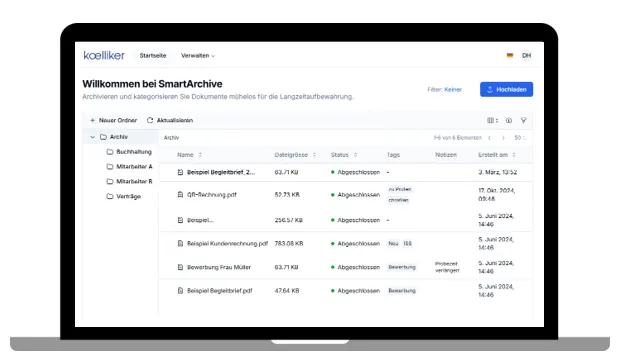Screen dimensions: 620x363
Task: Click Bewerbung tag in Begleitbrief.pdf row
Action: pos(402,291)
